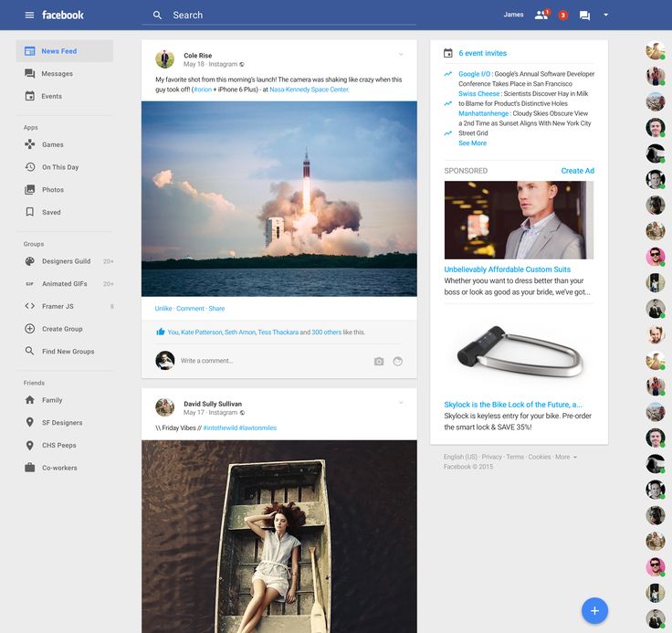
Task: Open the hamburger menu beside facebook logo
Action: 29,15
